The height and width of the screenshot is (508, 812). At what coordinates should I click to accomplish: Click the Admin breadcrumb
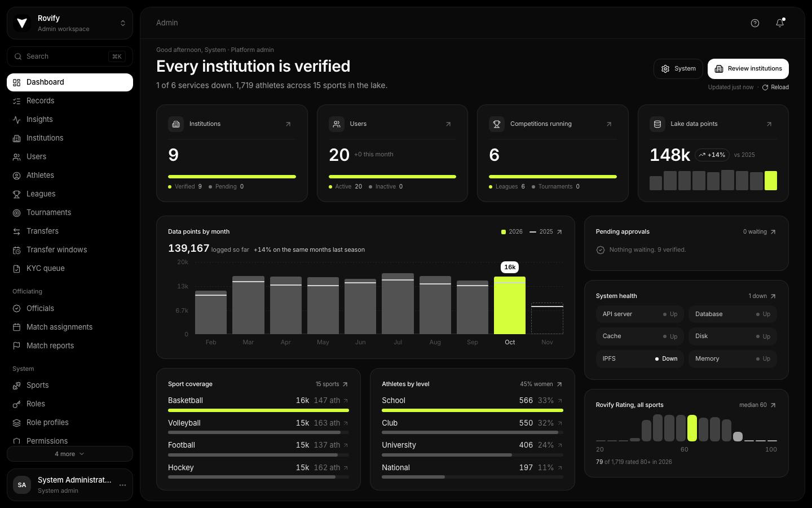tap(167, 23)
